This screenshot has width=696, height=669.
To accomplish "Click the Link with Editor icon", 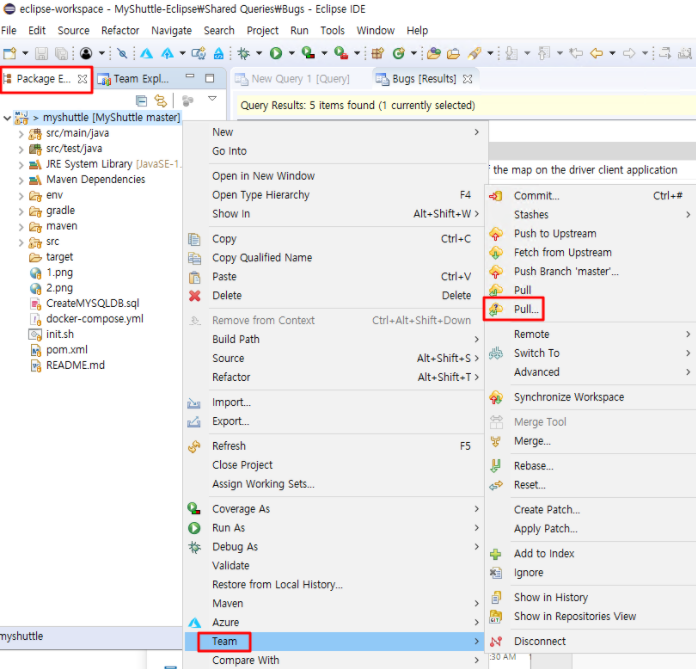I will point(160,101).
